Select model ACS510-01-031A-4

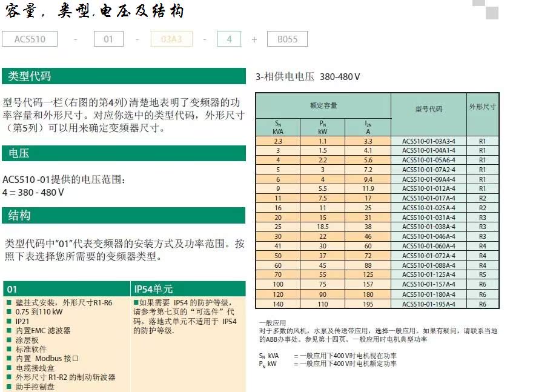(x=429, y=218)
